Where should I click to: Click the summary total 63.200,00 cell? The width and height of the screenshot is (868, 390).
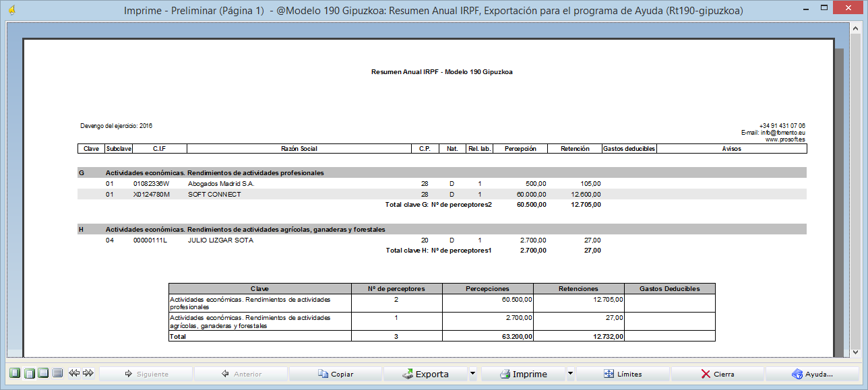[x=488, y=335]
